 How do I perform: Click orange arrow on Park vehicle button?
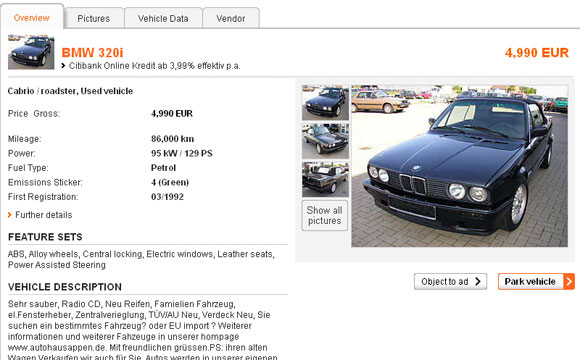[x=569, y=282]
